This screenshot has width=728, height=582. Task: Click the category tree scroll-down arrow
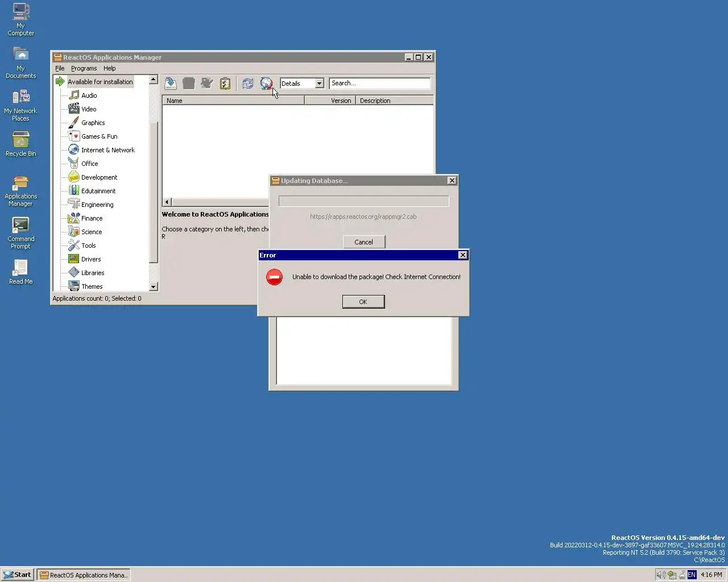pyautogui.click(x=153, y=286)
